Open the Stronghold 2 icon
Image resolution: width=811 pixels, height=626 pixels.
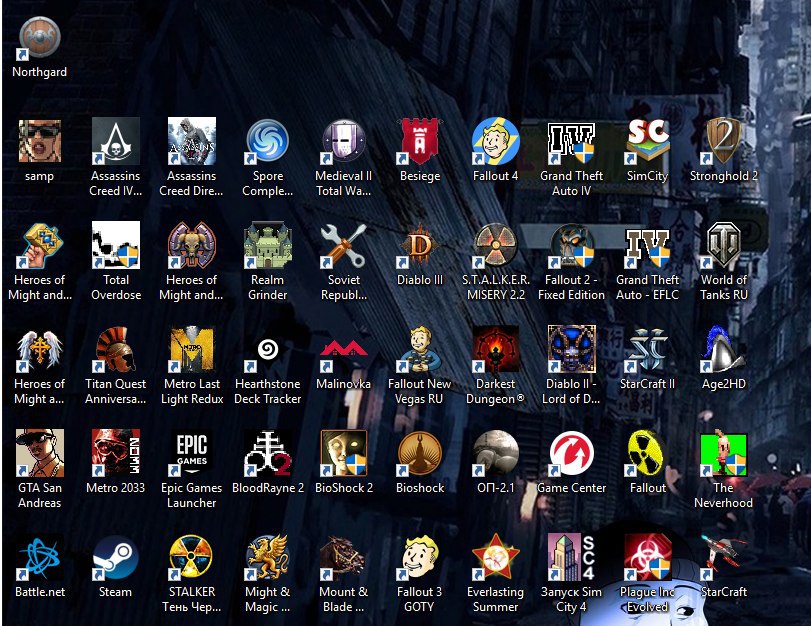(724, 141)
